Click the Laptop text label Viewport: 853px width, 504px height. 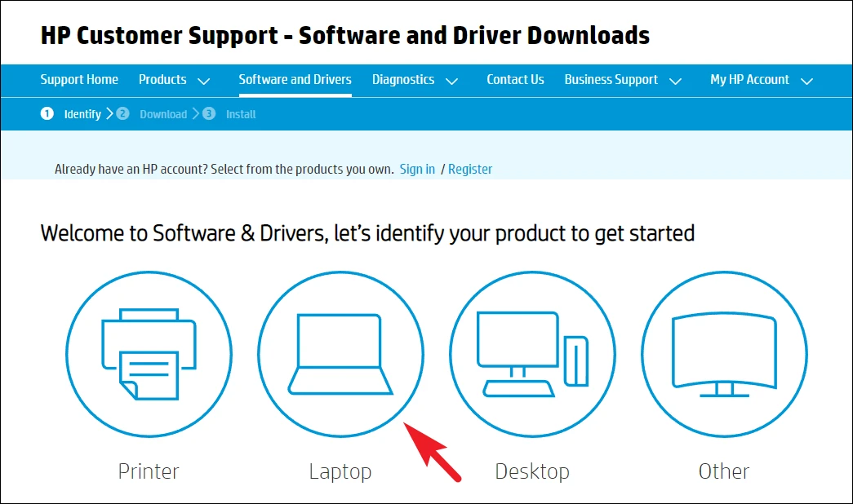coord(340,471)
